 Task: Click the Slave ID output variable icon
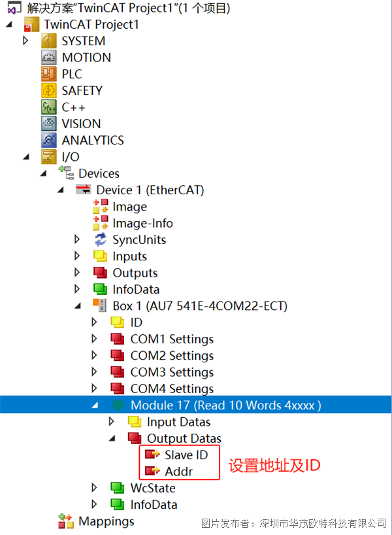[152, 455]
